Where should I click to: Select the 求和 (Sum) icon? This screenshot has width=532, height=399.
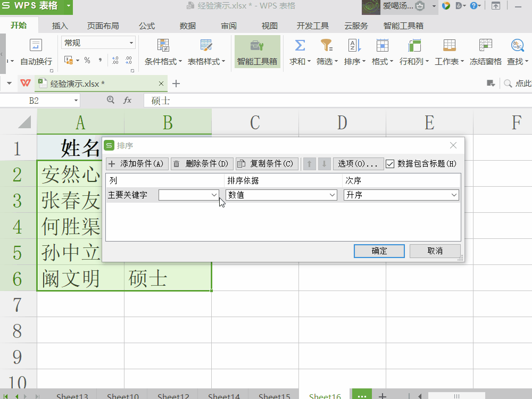point(298,51)
